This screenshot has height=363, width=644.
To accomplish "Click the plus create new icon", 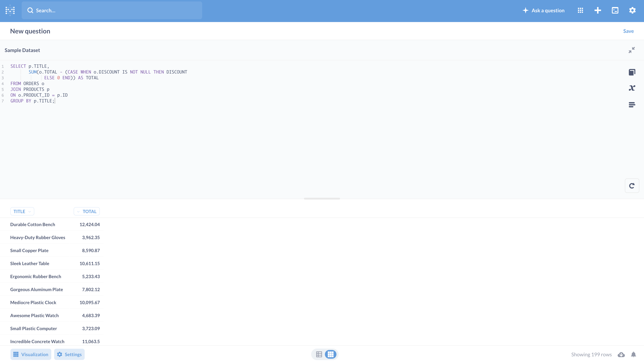I will coord(598,10).
